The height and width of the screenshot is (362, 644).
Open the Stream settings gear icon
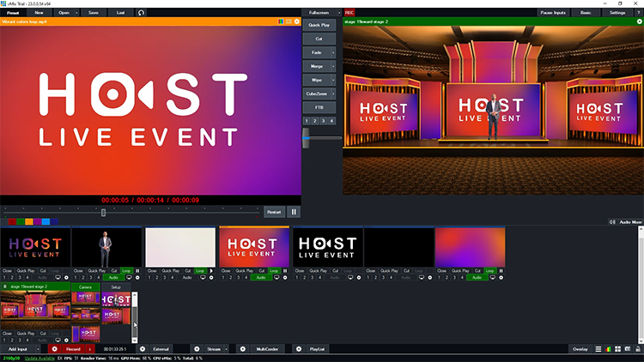[197, 349]
